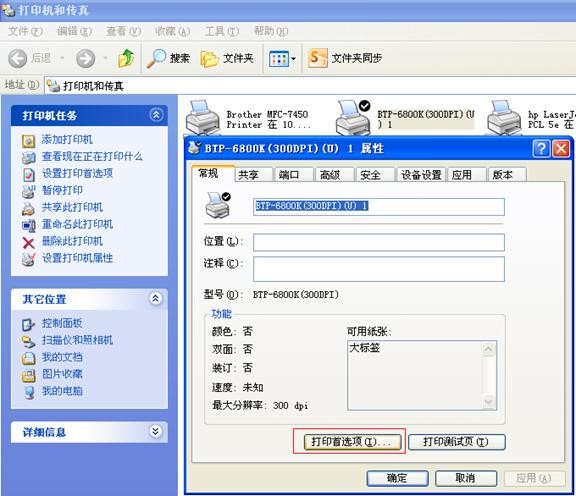The image size is (576, 496).
Task: Open 查看现在正在打印什么 link
Action: [92, 157]
